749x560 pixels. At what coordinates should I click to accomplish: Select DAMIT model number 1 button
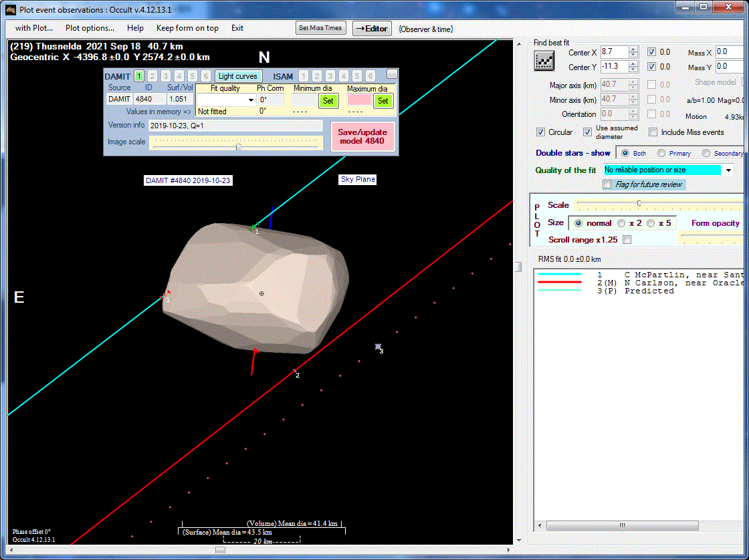(x=139, y=76)
